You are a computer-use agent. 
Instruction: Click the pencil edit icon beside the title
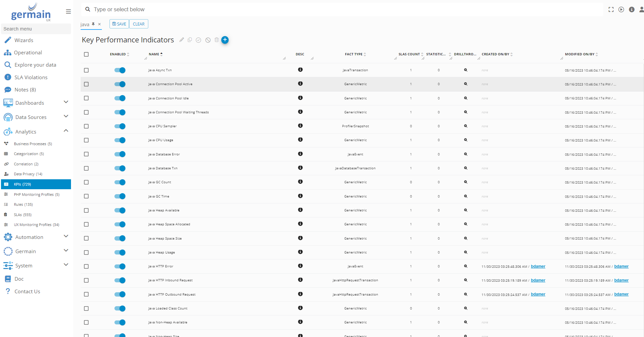pos(181,40)
